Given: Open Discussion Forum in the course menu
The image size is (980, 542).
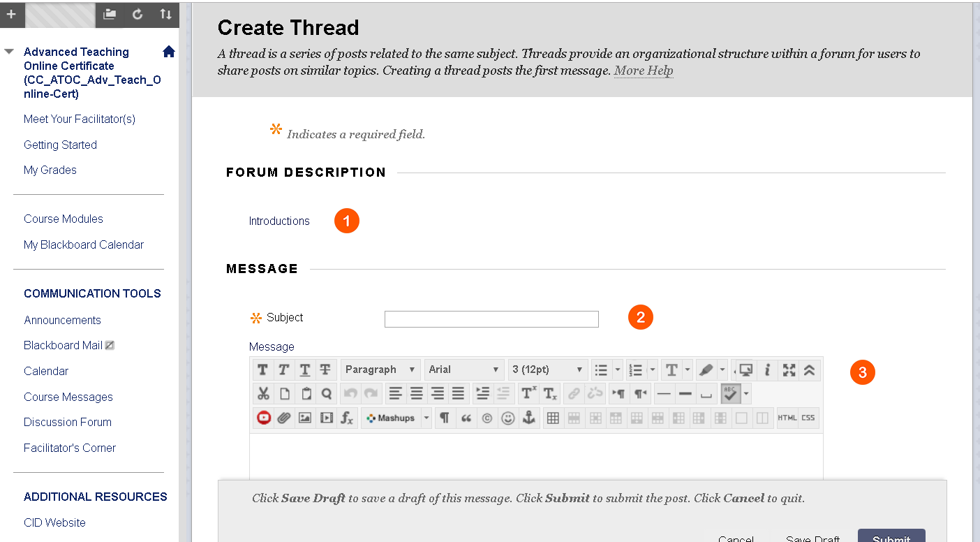Looking at the screenshot, I should point(68,422).
